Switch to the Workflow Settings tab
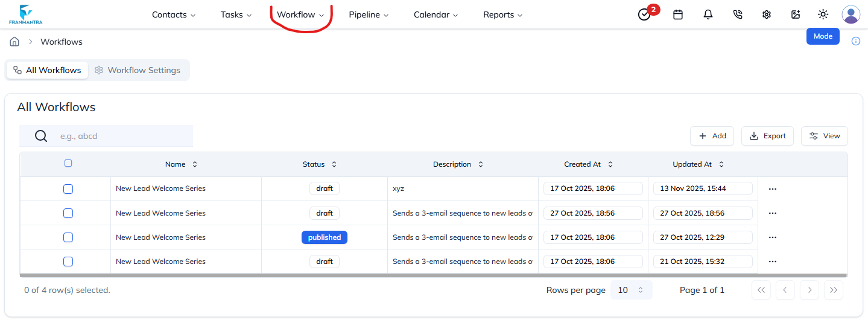The height and width of the screenshot is (334, 868). point(138,70)
